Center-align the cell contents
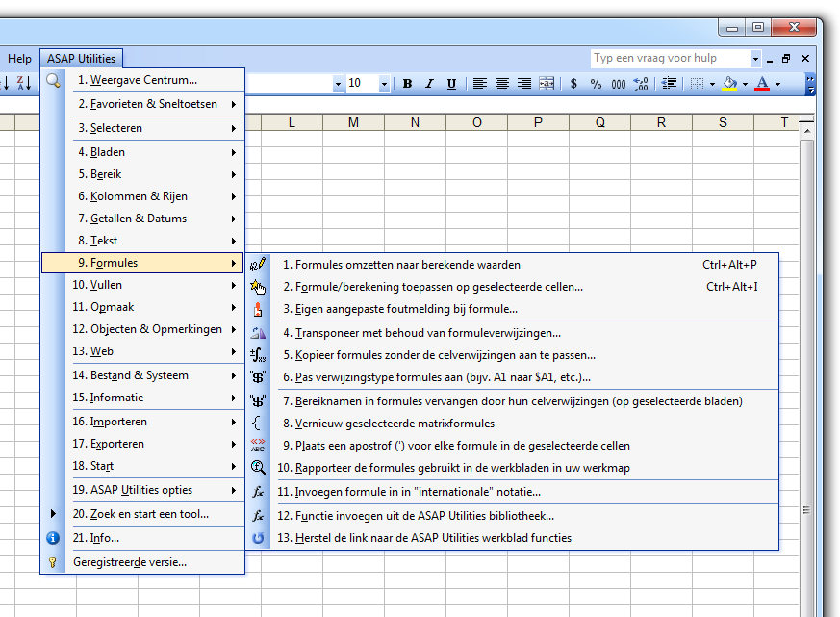 [x=502, y=84]
